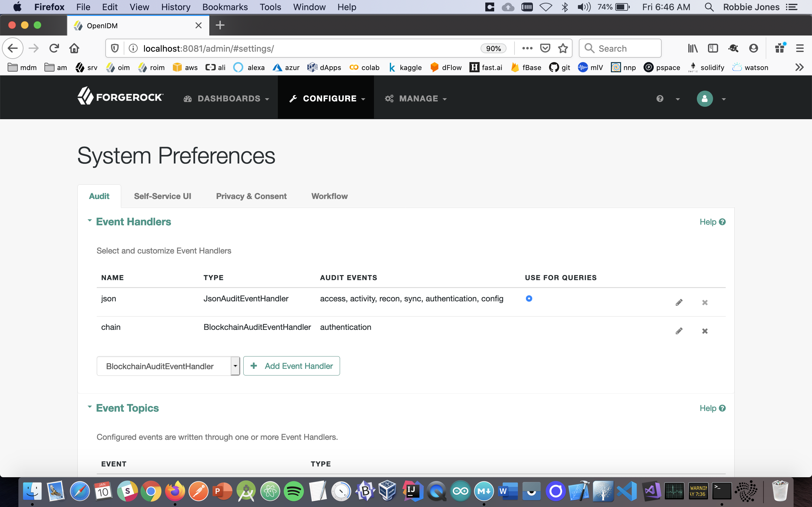Edit the json event handler pencil icon
Viewport: 812px width, 507px height.
tap(679, 302)
